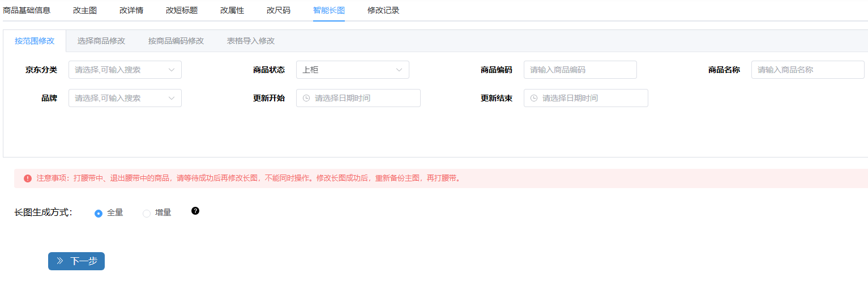Open the 商品状态 dropdown showing 上柜
Viewport: 868px width, 285px height.
[352, 70]
